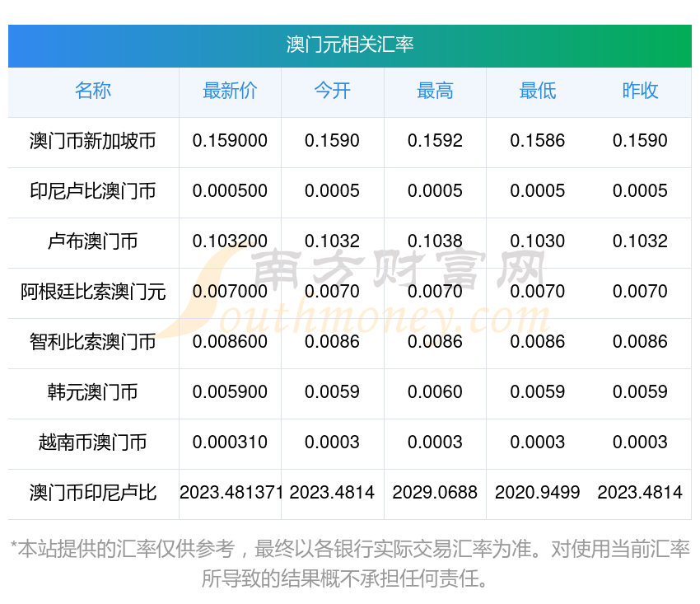Open the 澳门币印尼卢比 row name
The width and height of the screenshot is (700, 604).
93,493
